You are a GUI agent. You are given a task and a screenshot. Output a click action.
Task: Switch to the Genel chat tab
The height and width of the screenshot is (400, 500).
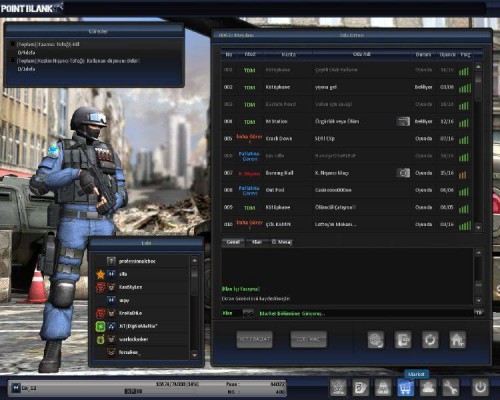[x=233, y=242]
